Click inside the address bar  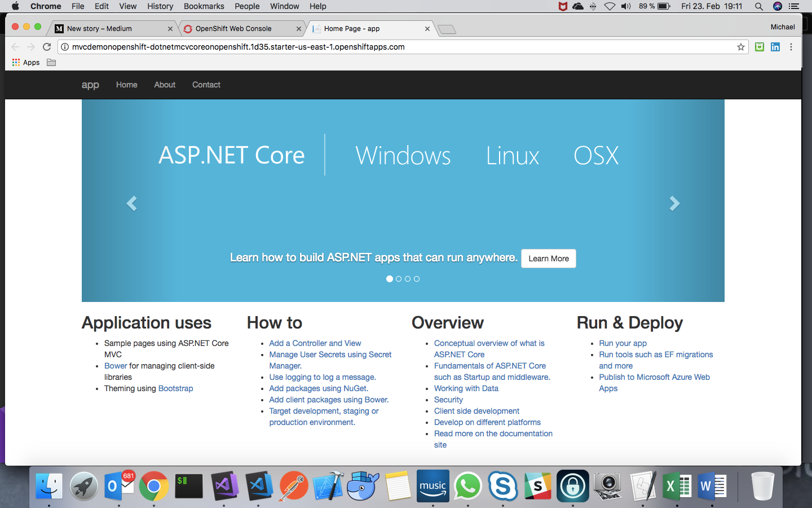[395, 47]
